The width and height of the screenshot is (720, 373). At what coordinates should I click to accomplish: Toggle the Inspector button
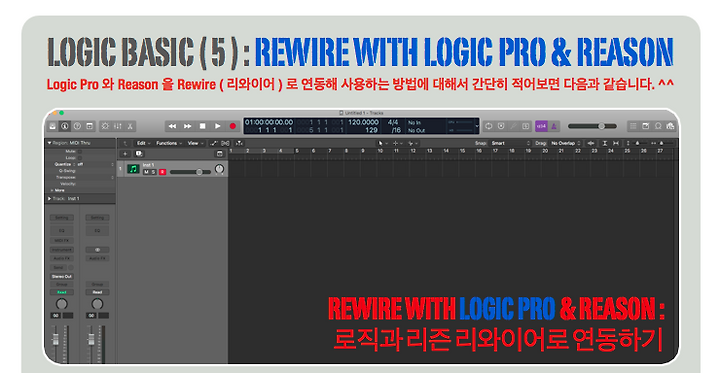[x=65, y=126]
